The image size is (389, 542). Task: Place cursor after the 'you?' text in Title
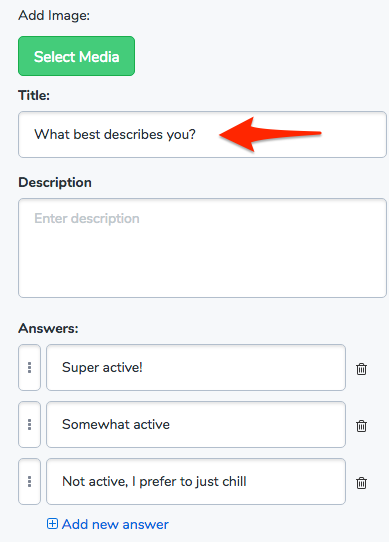(x=197, y=134)
